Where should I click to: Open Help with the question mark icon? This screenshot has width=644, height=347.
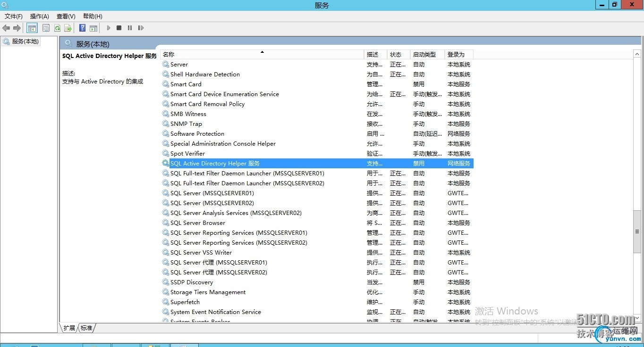tap(82, 28)
